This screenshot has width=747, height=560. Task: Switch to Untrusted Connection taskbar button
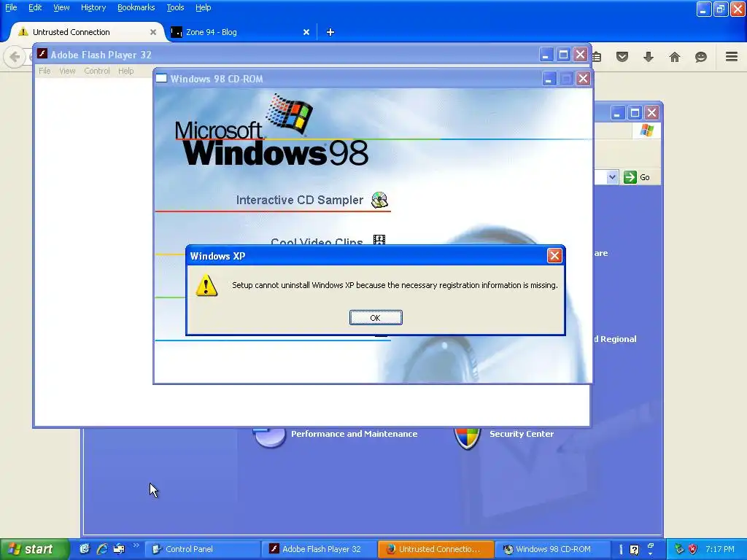coord(436,549)
